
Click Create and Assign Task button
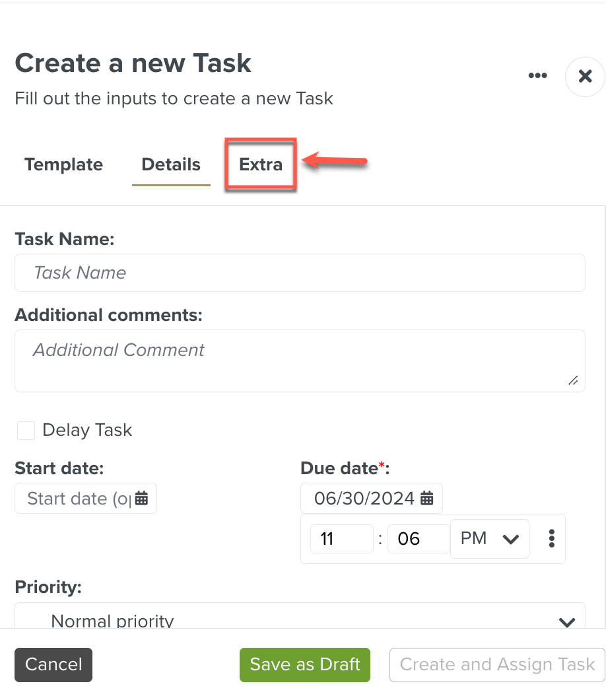coord(497,664)
